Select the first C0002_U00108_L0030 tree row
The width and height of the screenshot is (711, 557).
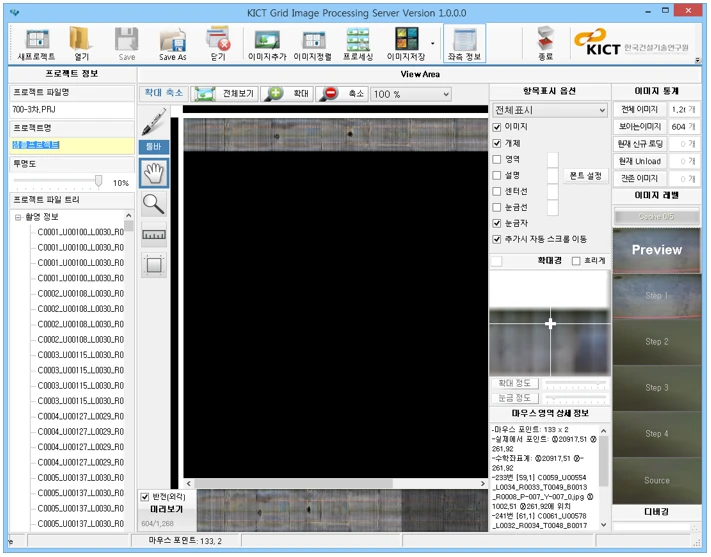point(80,293)
